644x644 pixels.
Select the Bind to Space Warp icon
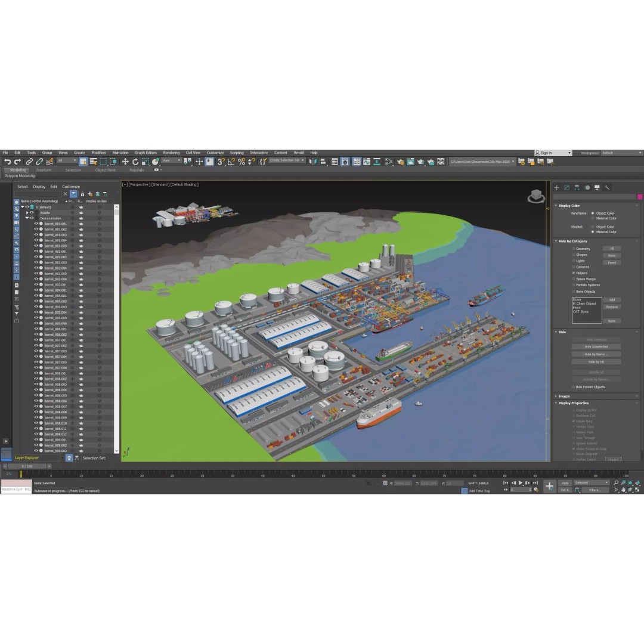(49, 162)
